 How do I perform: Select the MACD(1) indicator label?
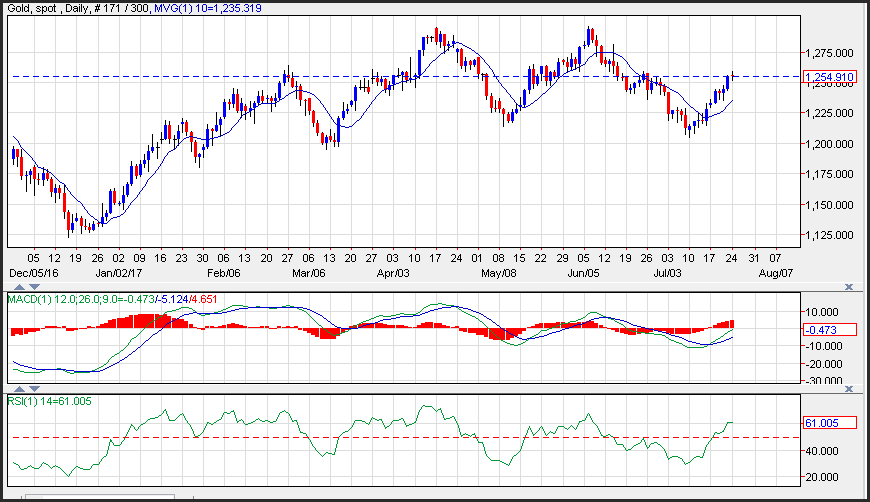pos(30,299)
